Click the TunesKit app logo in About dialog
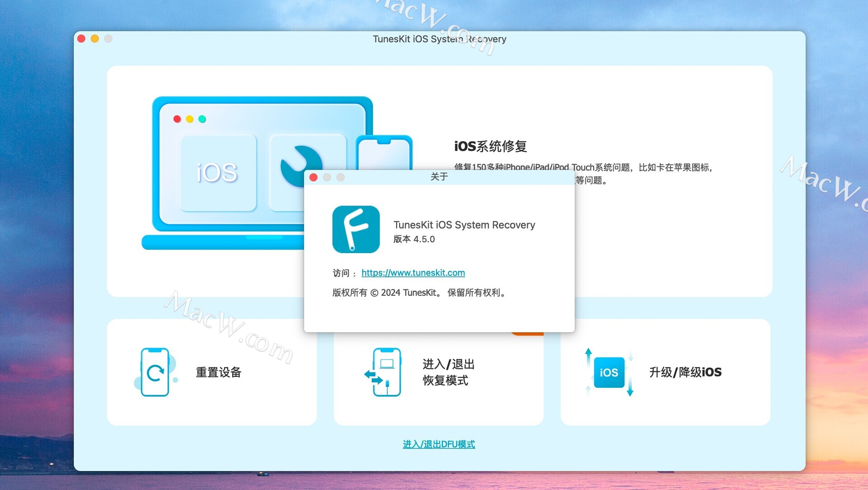 click(x=356, y=229)
